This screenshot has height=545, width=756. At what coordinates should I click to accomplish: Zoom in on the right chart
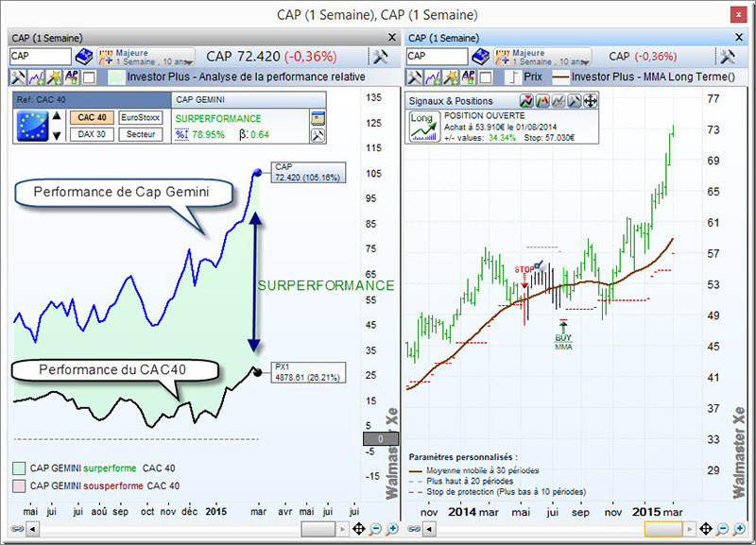coord(739,529)
